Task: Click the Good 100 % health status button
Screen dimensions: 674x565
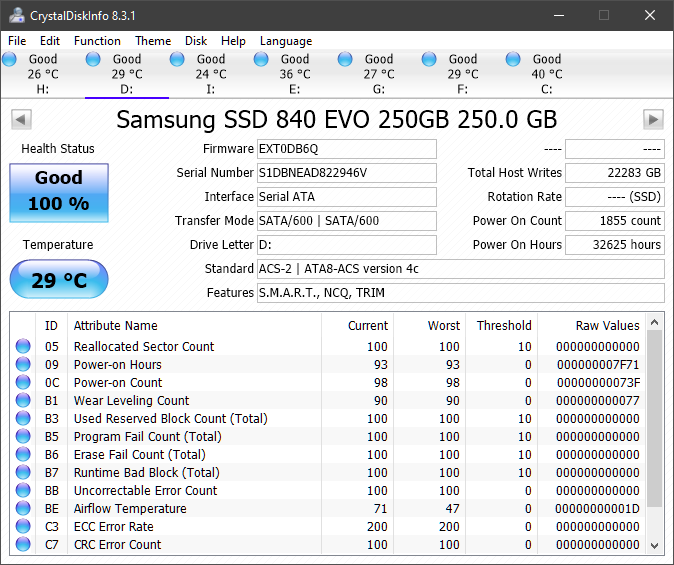Action: tap(59, 193)
